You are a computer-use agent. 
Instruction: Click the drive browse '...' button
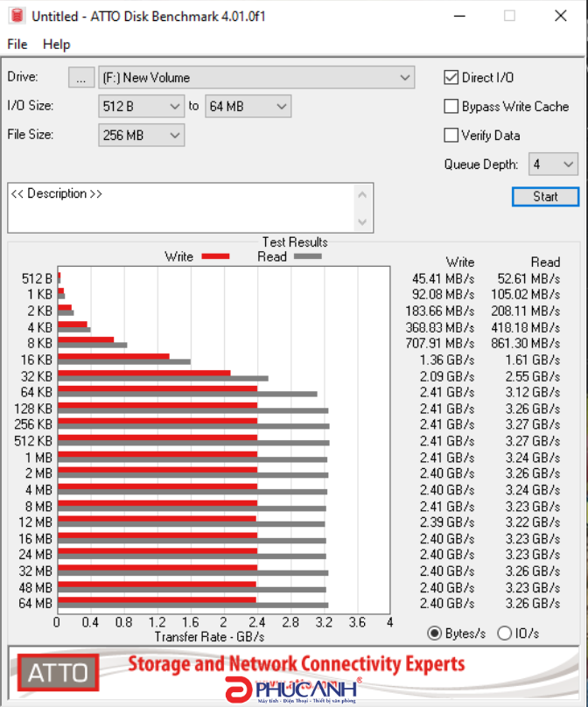(x=81, y=78)
